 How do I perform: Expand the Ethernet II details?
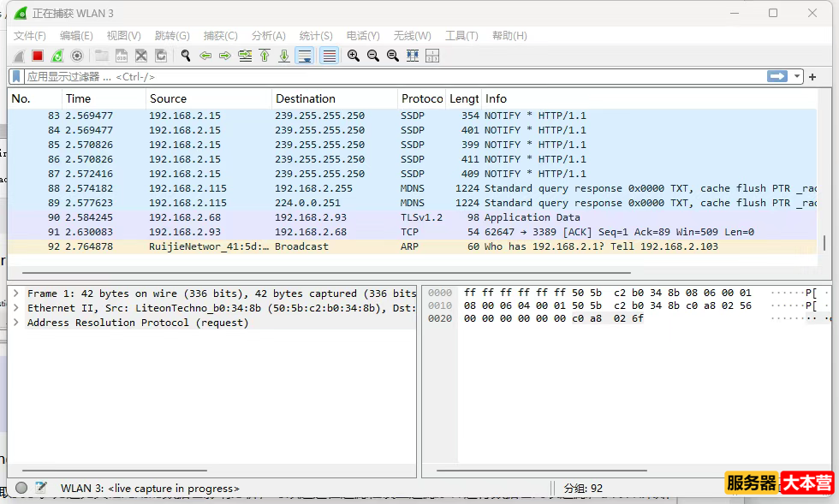tap(16, 308)
